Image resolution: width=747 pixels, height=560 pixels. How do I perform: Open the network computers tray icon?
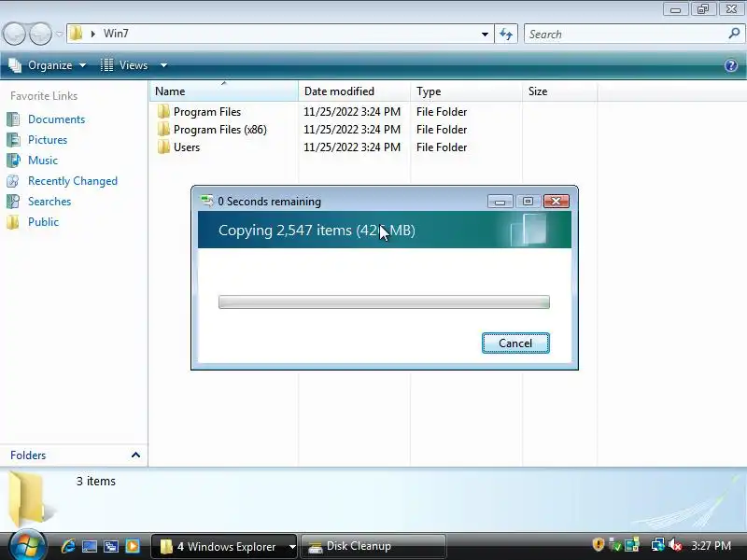(x=632, y=544)
